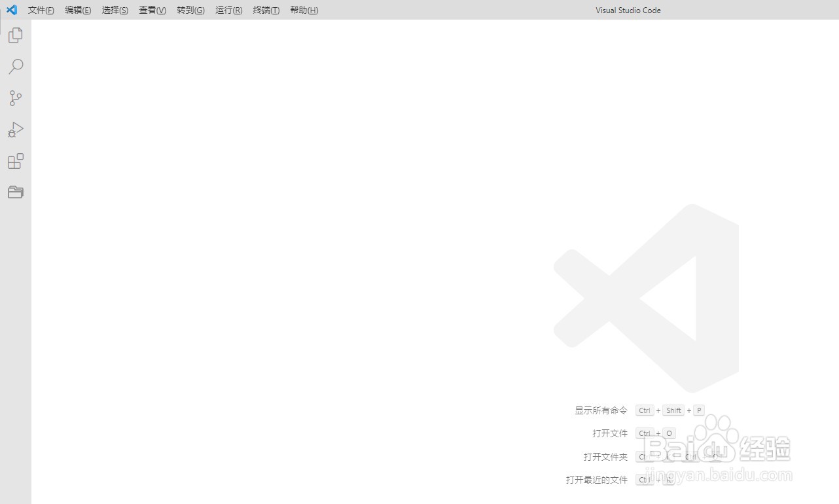839x504 pixels.
Task: Click the 打开最近的文件 label
Action: pos(597,480)
